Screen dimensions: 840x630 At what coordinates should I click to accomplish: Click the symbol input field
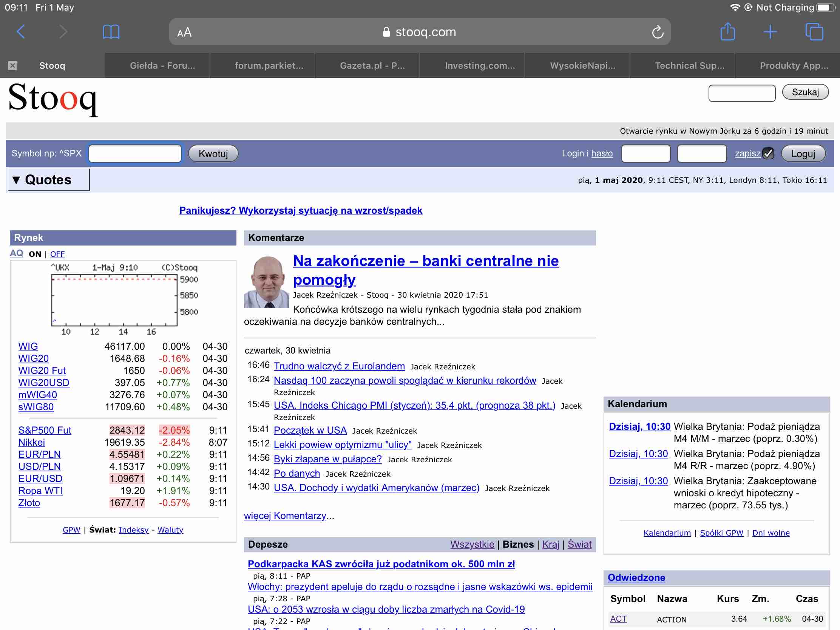point(134,153)
